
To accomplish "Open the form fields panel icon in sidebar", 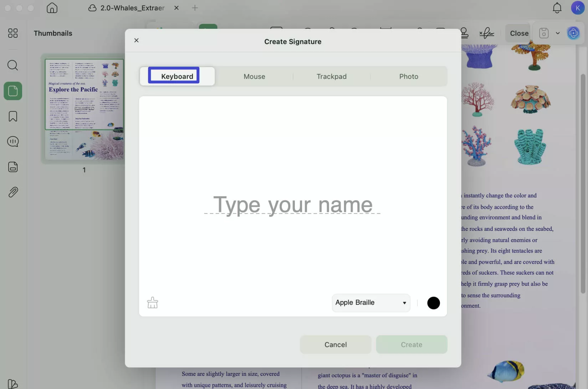I will click(13, 167).
